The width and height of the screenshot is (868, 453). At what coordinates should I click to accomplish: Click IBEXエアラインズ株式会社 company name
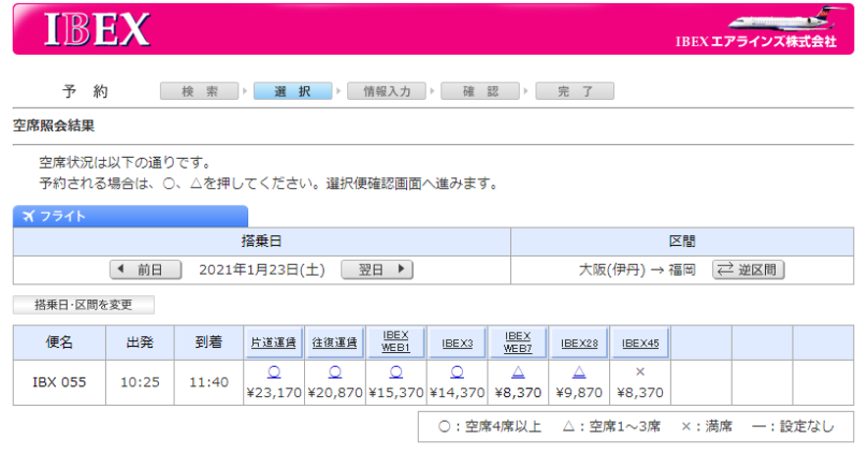point(755,42)
